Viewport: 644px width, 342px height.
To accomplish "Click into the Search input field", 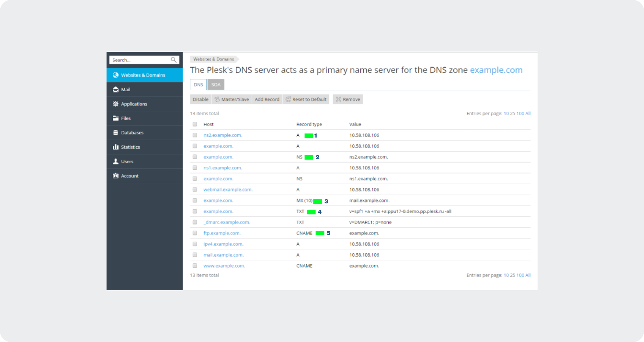I will click(x=140, y=60).
